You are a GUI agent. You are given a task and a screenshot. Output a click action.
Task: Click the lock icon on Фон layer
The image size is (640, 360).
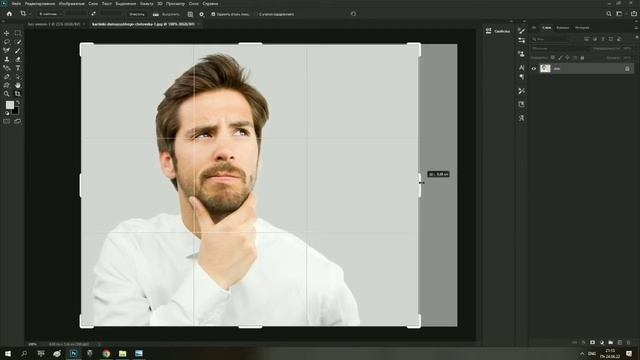(627, 69)
